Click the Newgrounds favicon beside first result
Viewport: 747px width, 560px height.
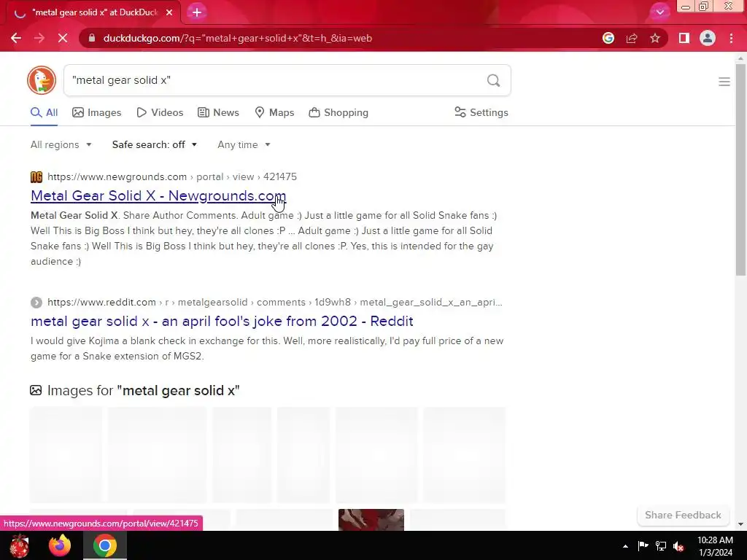coord(36,177)
